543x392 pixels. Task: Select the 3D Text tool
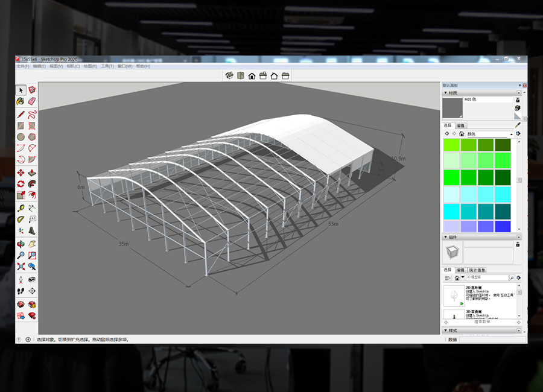[x=32, y=230]
